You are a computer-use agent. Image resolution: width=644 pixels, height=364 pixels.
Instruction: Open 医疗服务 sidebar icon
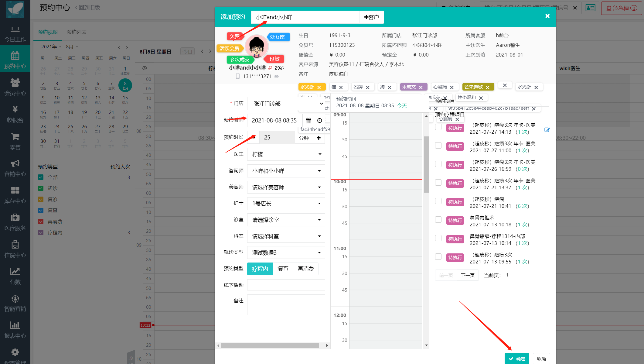[15, 217]
